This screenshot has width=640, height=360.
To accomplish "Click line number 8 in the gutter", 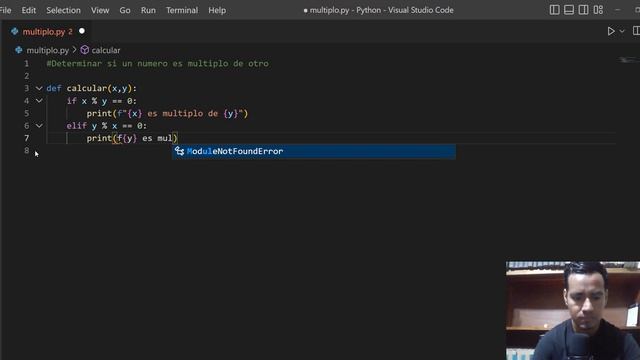I will (x=27, y=151).
